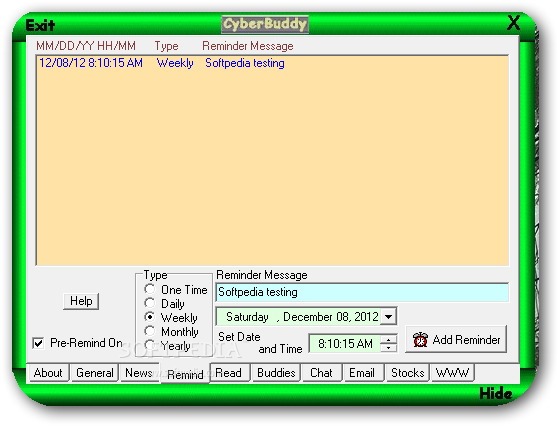Click the Exit label in title bar
559x426 pixels.
pos(40,25)
